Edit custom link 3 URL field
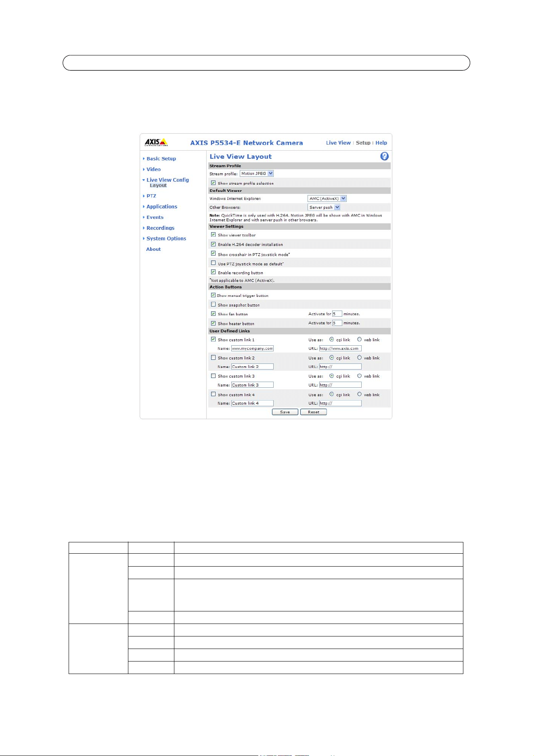534x756 pixels. coord(340,385)
